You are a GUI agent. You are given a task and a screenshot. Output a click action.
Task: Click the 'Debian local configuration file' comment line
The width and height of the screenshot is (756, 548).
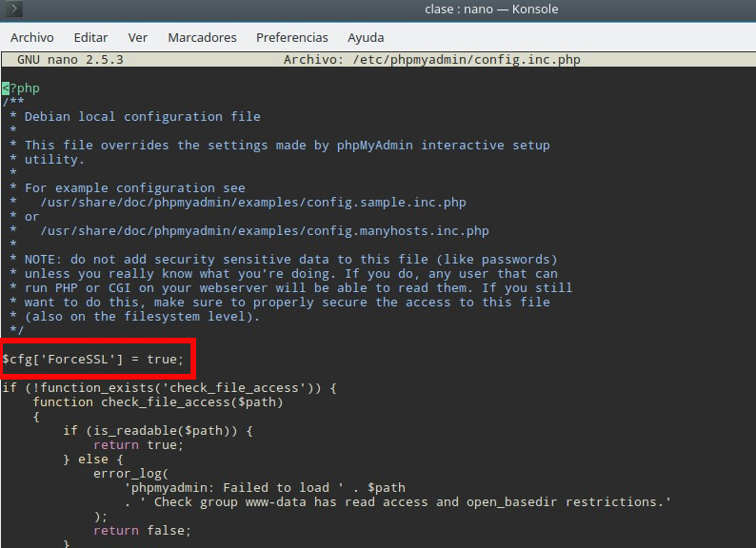click(x=135, y=117)
